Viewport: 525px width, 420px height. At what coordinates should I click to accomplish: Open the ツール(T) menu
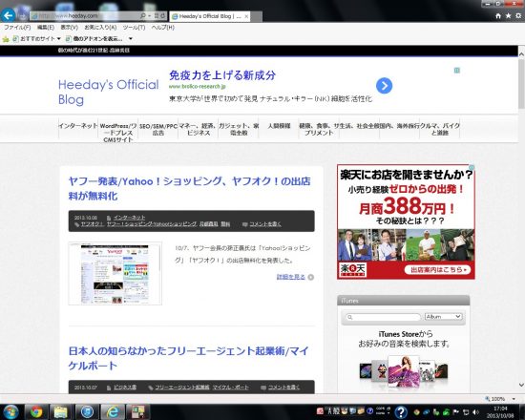134,28
